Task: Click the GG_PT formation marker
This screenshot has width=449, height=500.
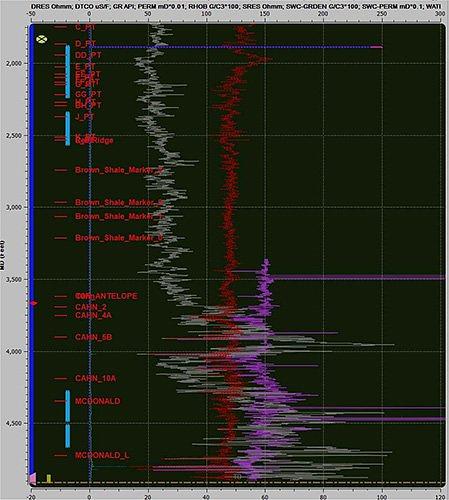Action: [88, 94]
